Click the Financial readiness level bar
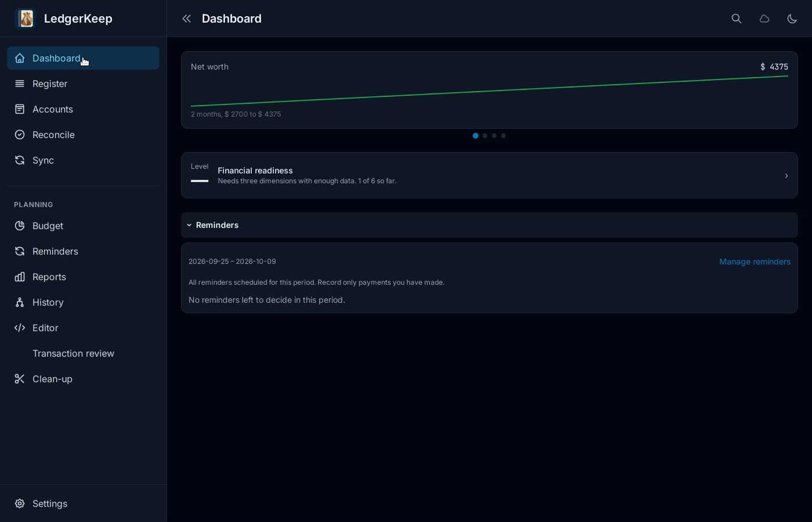This screenshot has width=812, height=522. (200, 181)
